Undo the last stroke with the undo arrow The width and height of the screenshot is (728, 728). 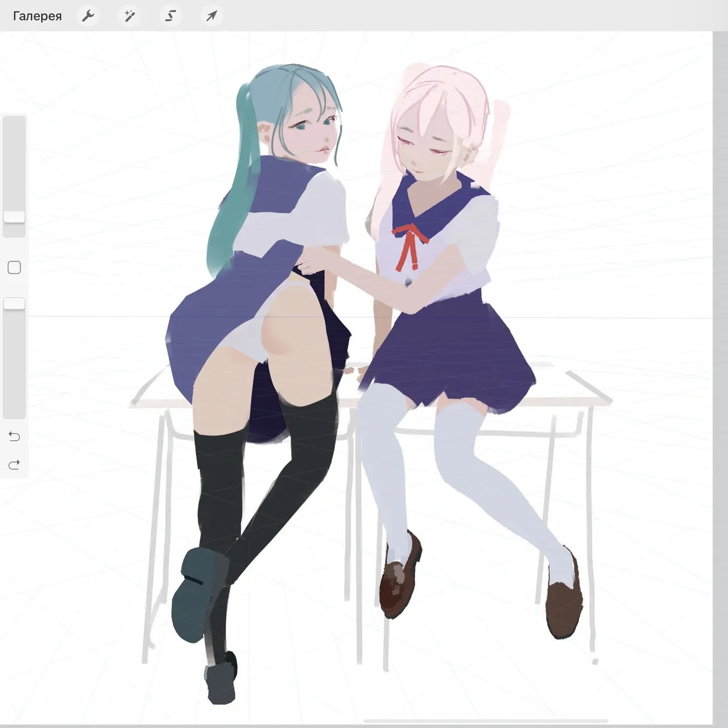[x=14, y=436]
